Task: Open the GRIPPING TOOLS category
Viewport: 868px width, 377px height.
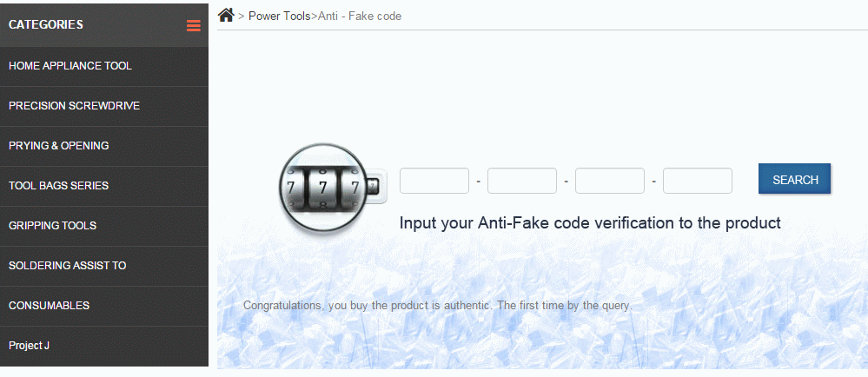Action: coord(104,225)
